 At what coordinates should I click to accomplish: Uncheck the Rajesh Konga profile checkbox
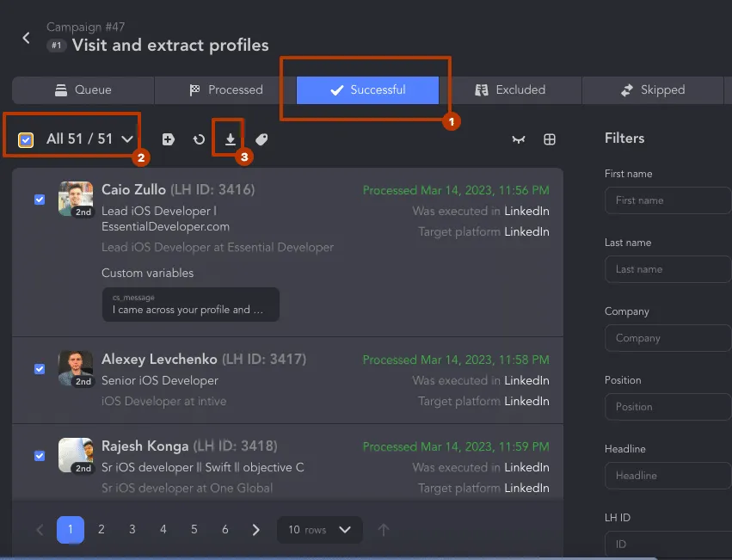click(x=40, y=456)
